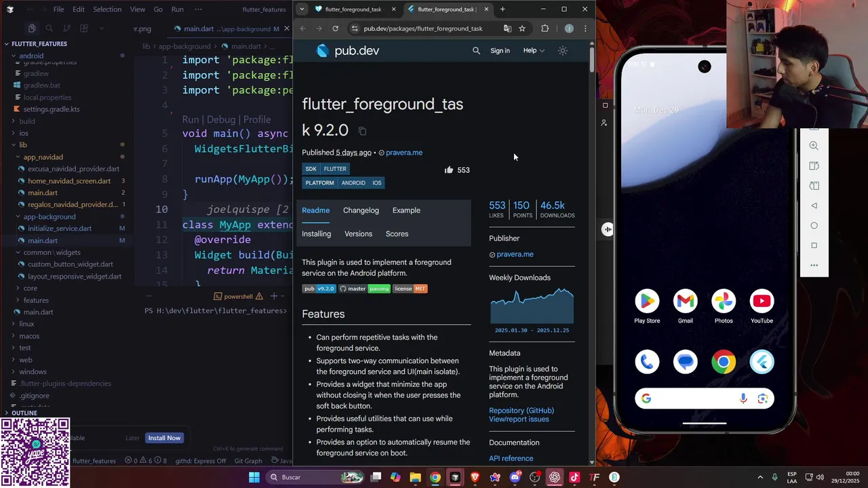Open home_navidad_screen.dart file

[x=69, y=181]
